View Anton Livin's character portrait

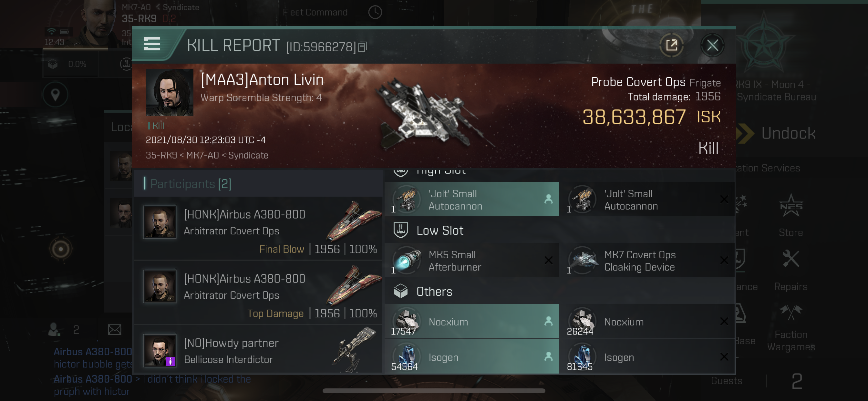tap(170, 93)
